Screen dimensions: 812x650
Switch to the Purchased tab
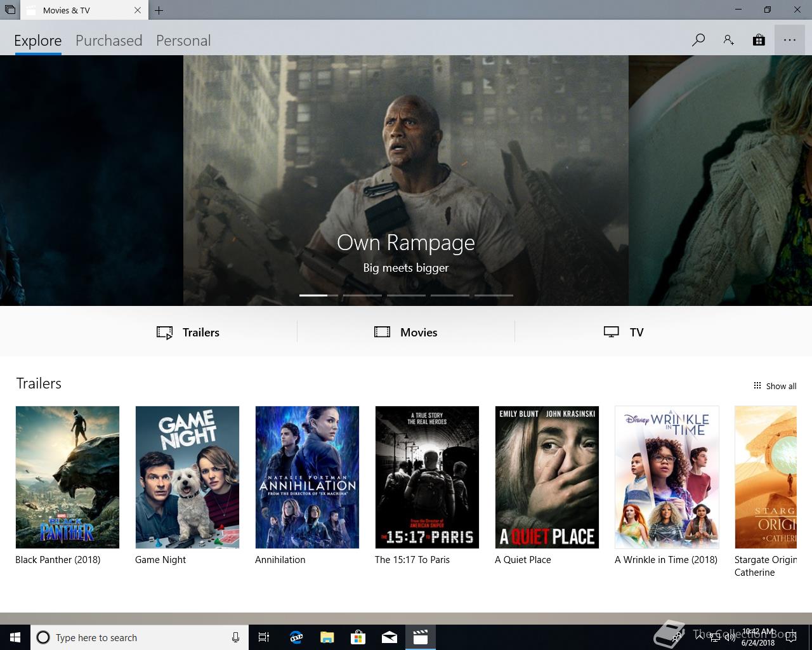(109, 41)
